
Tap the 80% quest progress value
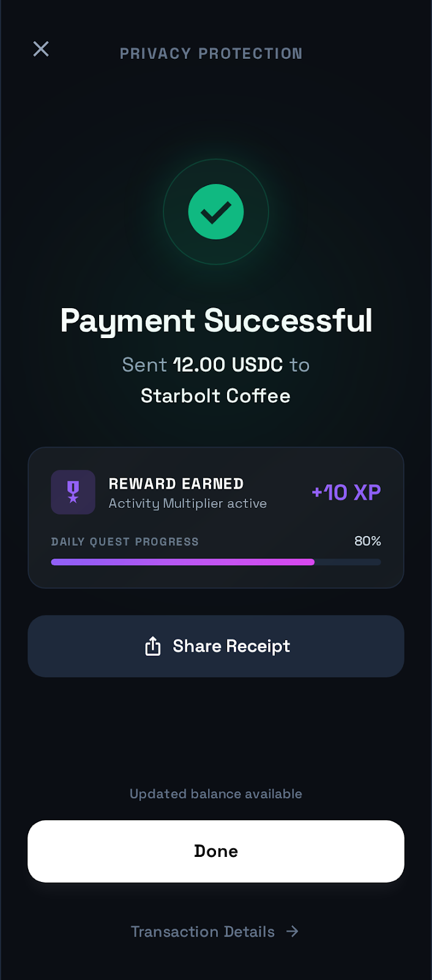click(367, 541)
